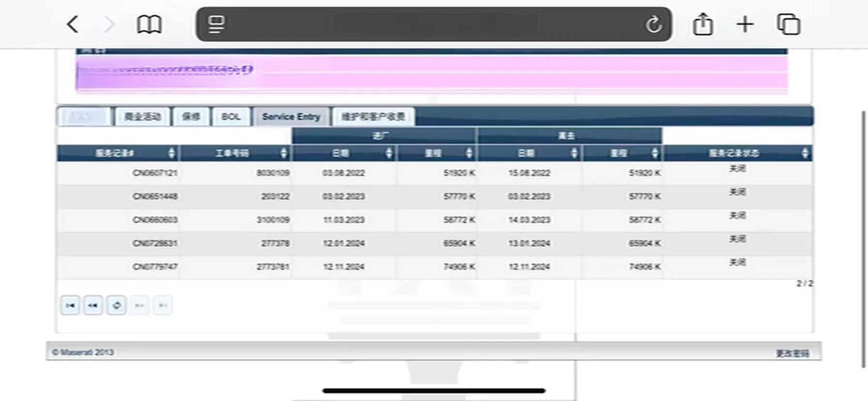Go back using the Safari back arrow
This screenshot has height=401, width=868.
click(x=73, y=24)
